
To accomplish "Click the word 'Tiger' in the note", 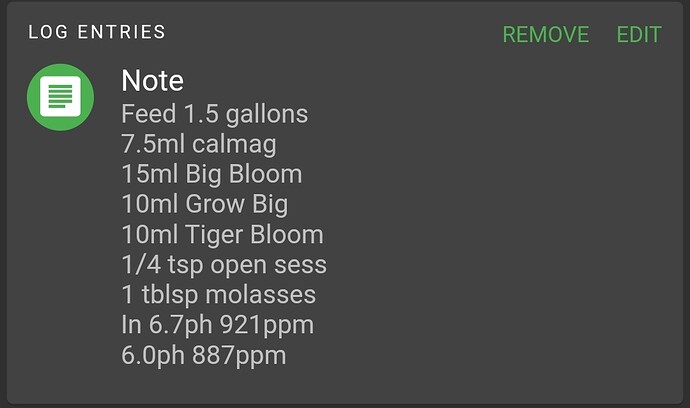I will point(214,235).
